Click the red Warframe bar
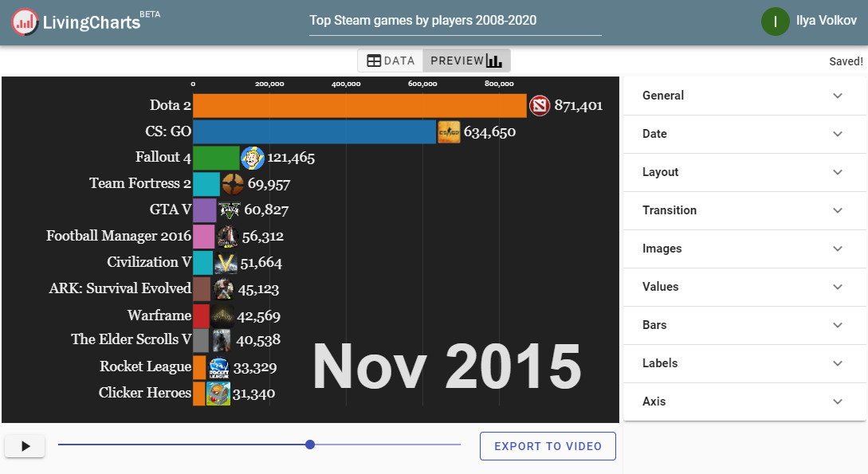 coord(201,315)
